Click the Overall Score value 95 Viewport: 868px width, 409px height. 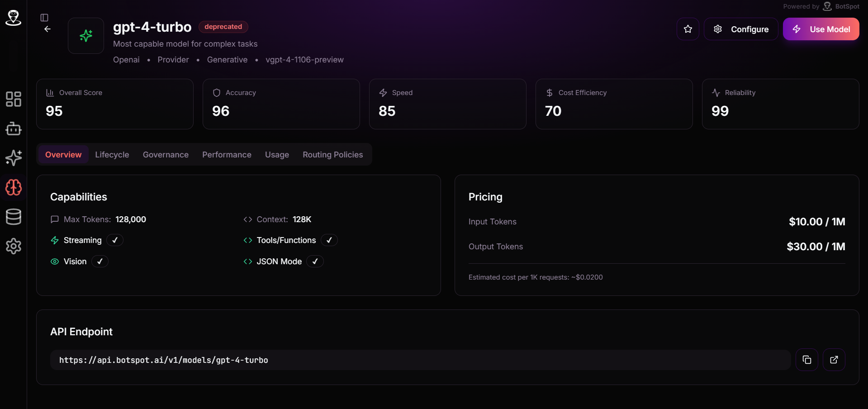coord(54,111)
